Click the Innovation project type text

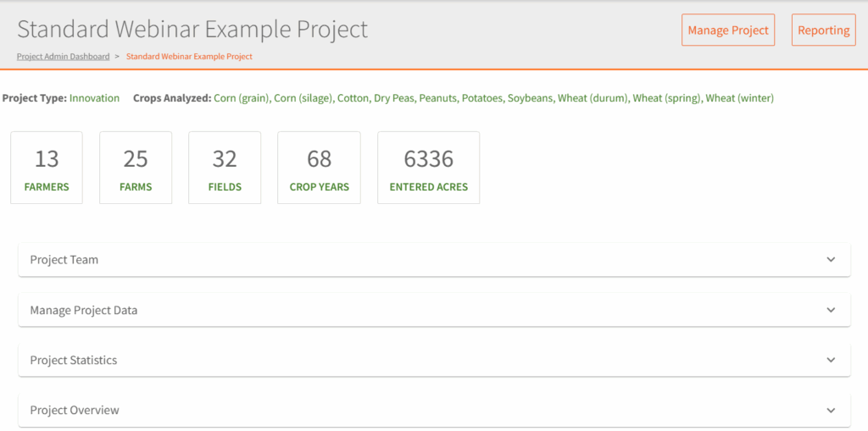[94, 98]
